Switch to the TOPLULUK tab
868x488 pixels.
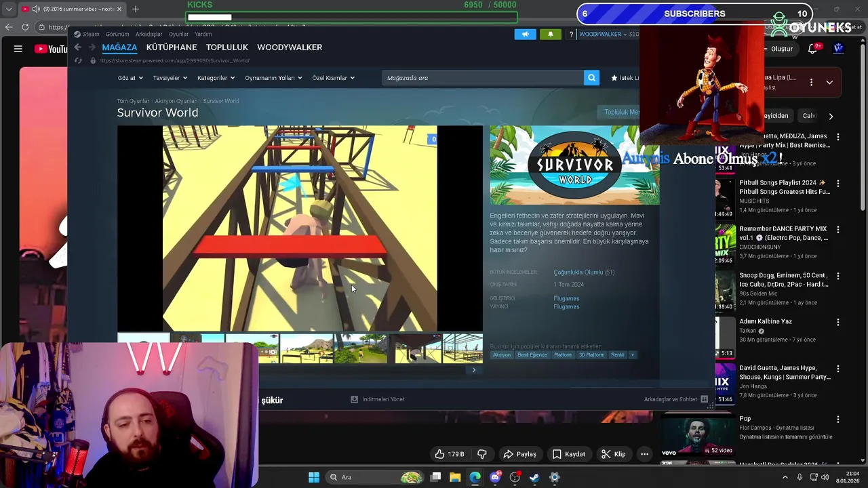click(x=227, y=47)
